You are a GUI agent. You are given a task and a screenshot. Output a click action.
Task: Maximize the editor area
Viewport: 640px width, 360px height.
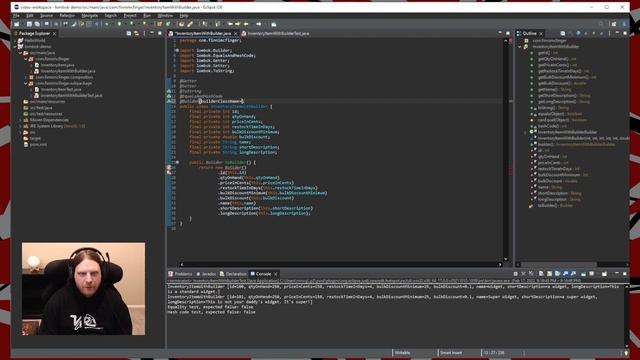[x=508, y=33]
